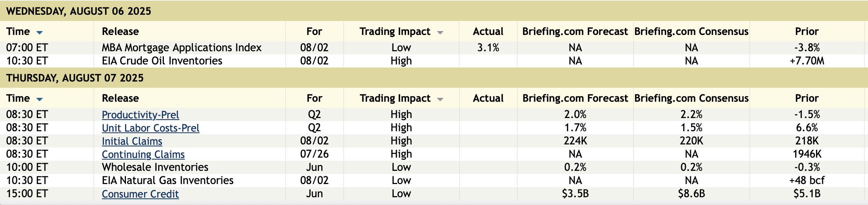
Task: Open the Continuing Claims link
Action: [143, 154]
